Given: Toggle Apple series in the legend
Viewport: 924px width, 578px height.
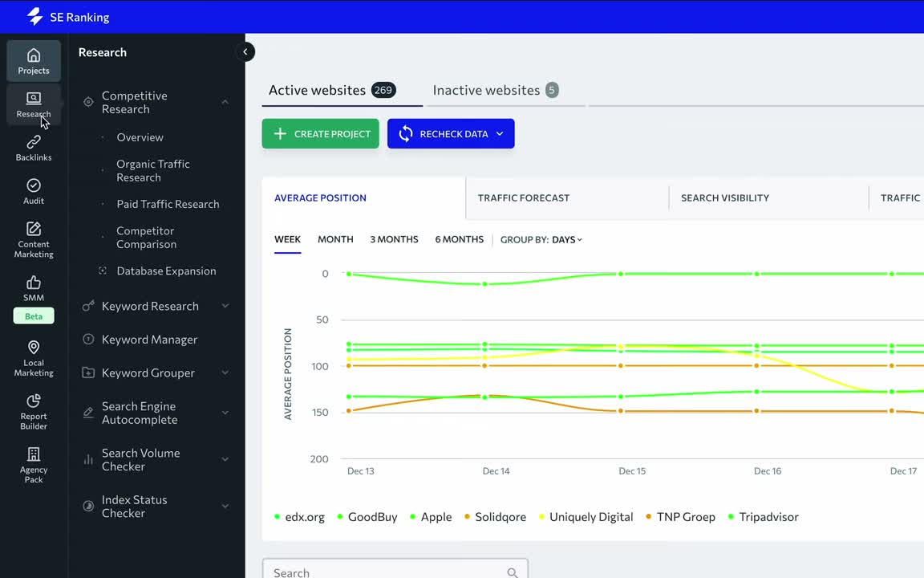Looking at the screenshot, I should pos(432,517).
